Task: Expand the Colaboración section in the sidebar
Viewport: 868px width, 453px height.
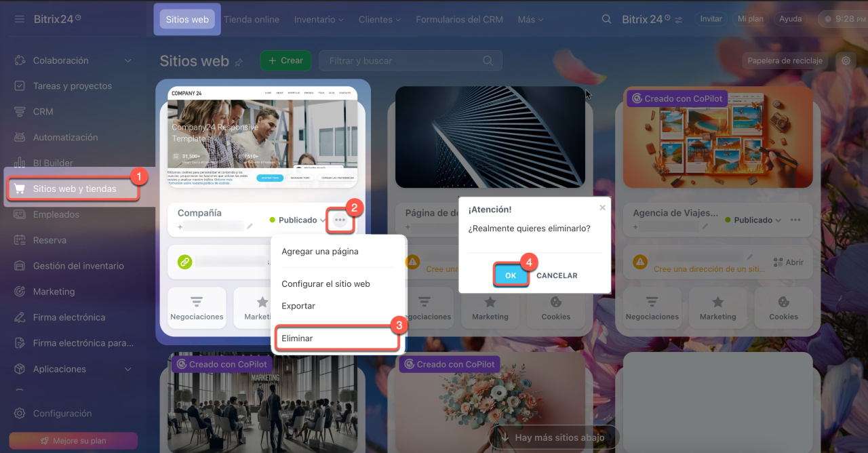Action: (x=128, y=61)
